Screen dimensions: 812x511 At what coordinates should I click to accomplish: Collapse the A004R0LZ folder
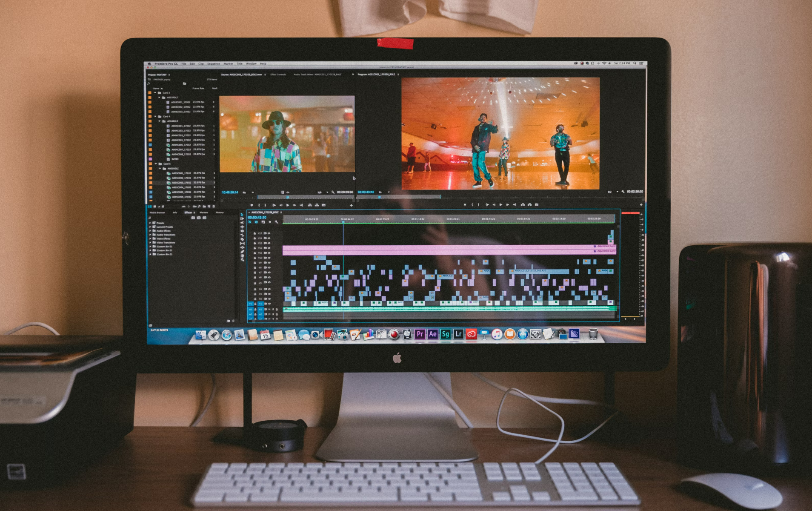(160, 121)
